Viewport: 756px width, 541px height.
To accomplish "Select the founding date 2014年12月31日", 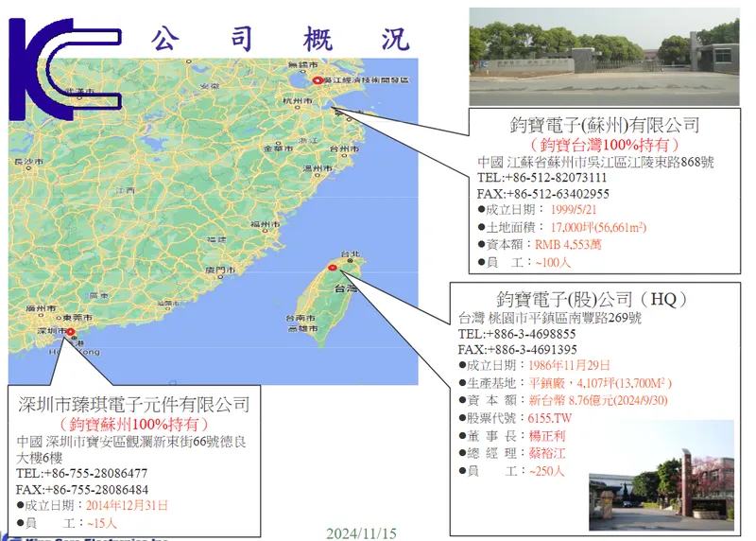I will 127,506.
